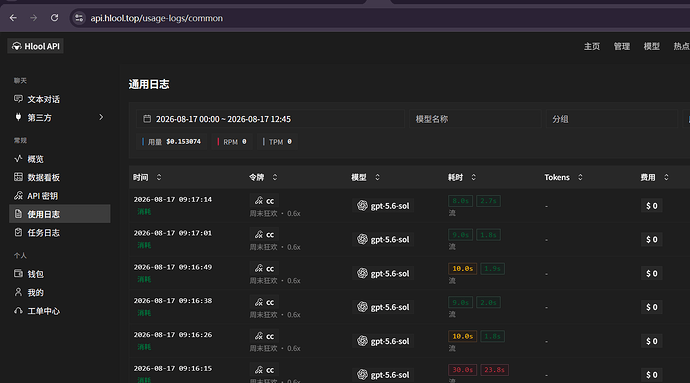Screen dimensions: 690x383
Task: Focus the 模型名称 filter field
Action: 475,119
